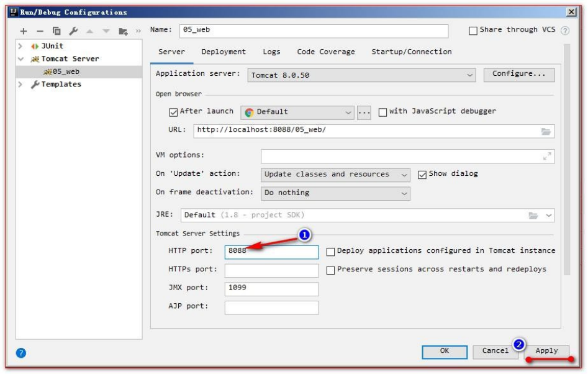588x374 pixels.
Task: Click the 05_web Tomcat icon in tree
Action: [48, 71]
